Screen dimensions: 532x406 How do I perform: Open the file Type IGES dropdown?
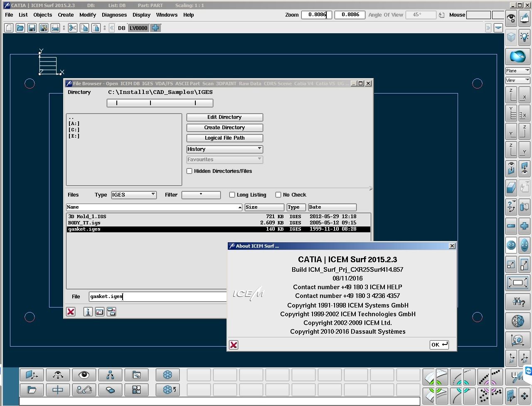[134, 195]
